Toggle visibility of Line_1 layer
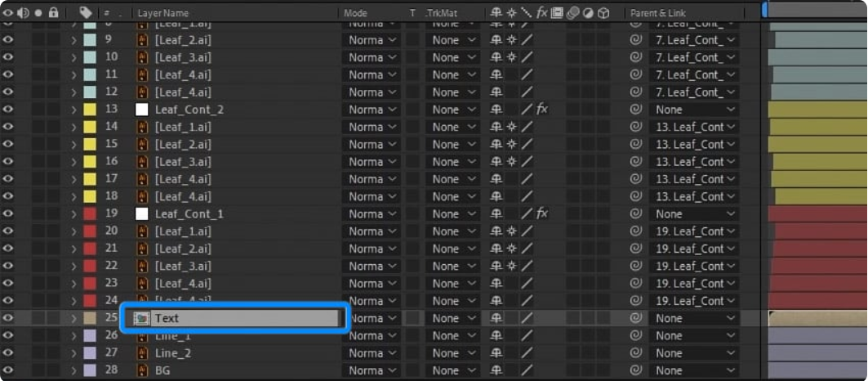Image resolution: width=868 pixels, height=381 pixels. tap(7, 335)
